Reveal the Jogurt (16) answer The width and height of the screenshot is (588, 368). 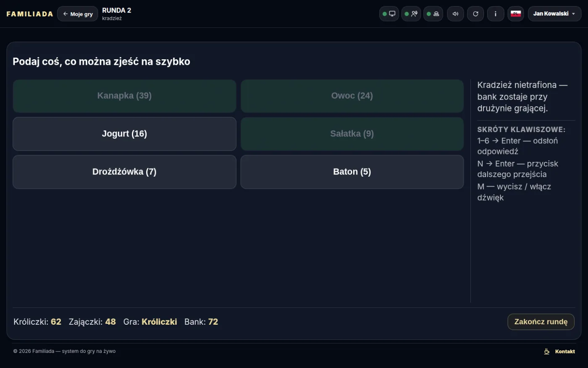pyautogui.click(x=124, y=134)
